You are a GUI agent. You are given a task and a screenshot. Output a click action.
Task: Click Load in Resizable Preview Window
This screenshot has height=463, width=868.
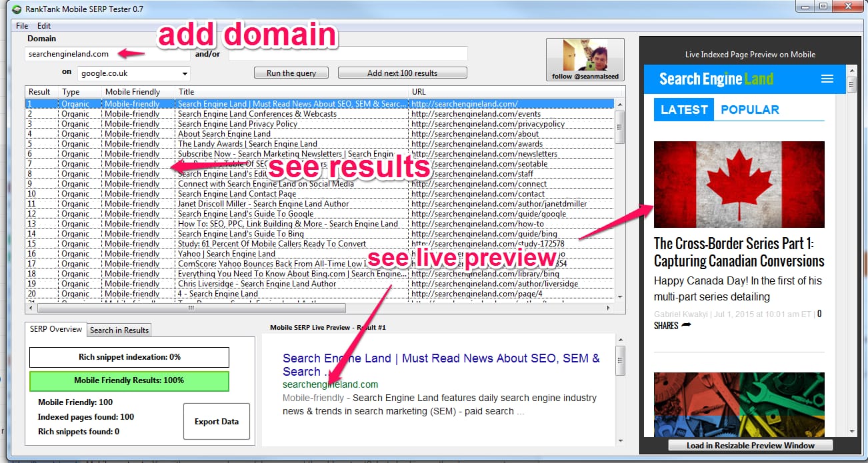[x=749, y=445]
